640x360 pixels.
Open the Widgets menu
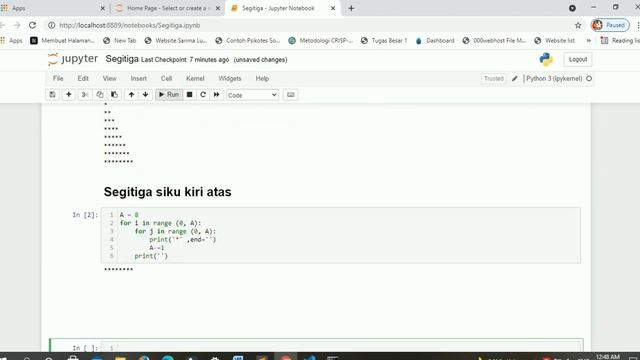(230, 78)
